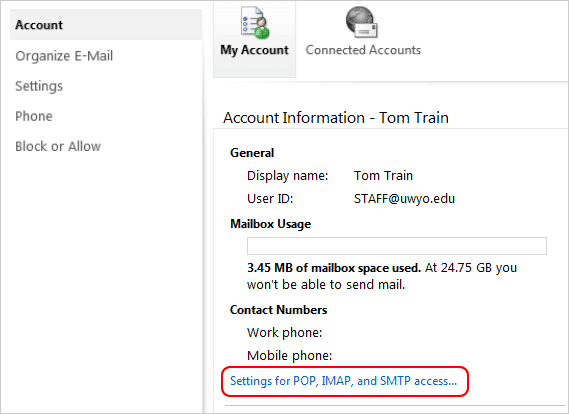Click the Account Information - Tom Train heading
Image resolution: width=569 pixels, height=414 pixels.
pos(336,118)
